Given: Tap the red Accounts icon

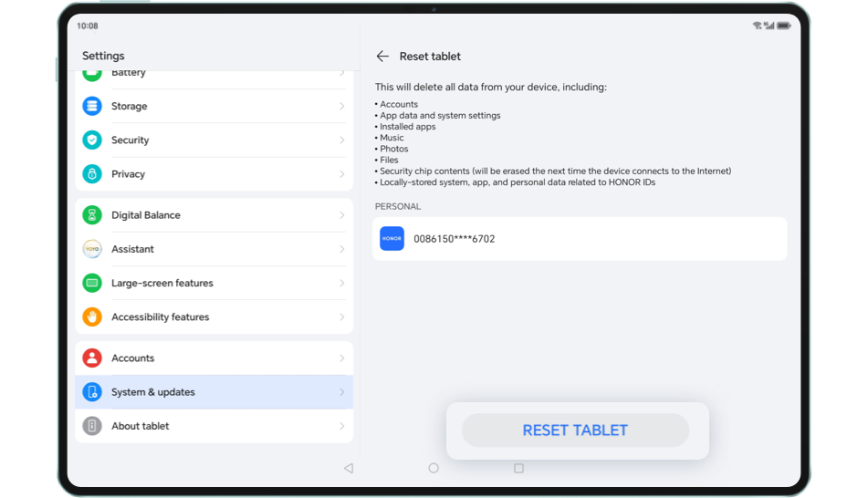Looking at the screenshot, I should [x=92, y=358].
